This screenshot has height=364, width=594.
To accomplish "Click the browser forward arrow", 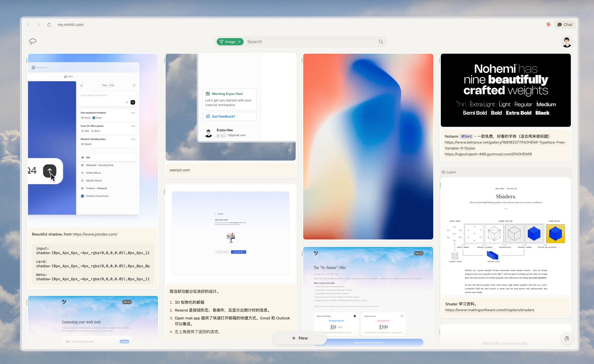I will [x=39, y=25].
